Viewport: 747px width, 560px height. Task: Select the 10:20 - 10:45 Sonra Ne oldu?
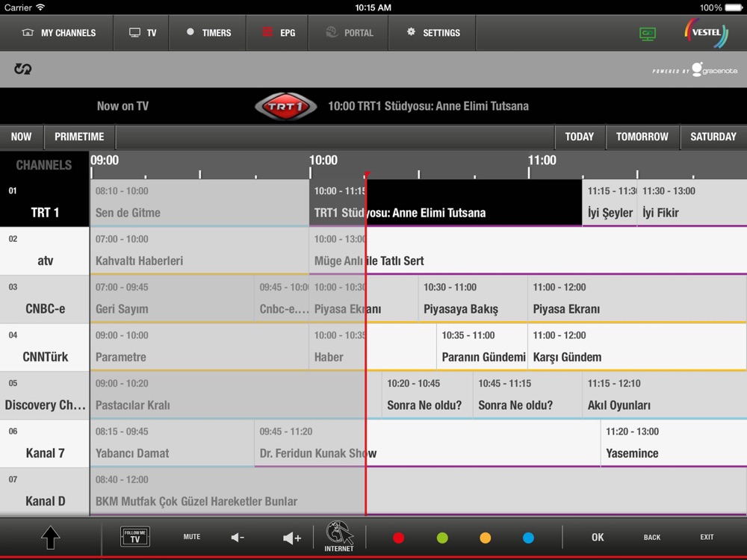pyautogui.click(x=427, y=395)
